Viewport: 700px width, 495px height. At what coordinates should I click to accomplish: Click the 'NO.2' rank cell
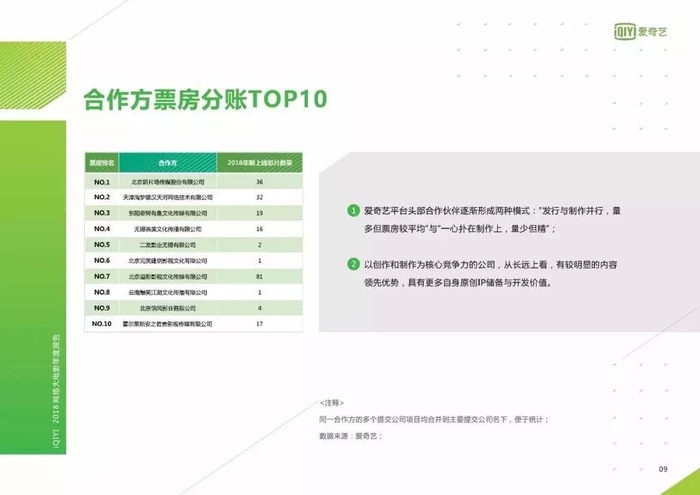point(102,197)
